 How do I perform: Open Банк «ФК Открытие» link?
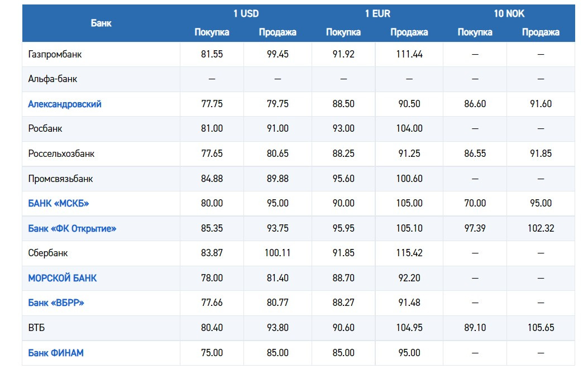tap(72, 228)
